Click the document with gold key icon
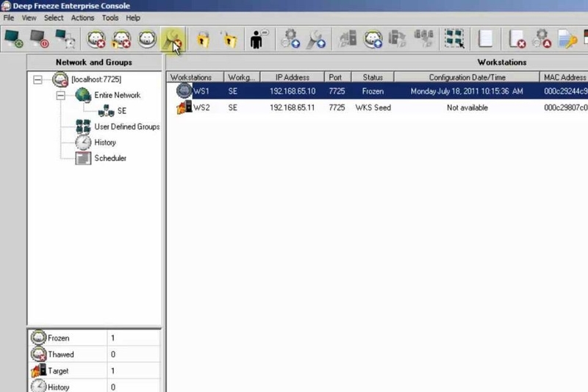588x392 pixels. coord(567,39)
